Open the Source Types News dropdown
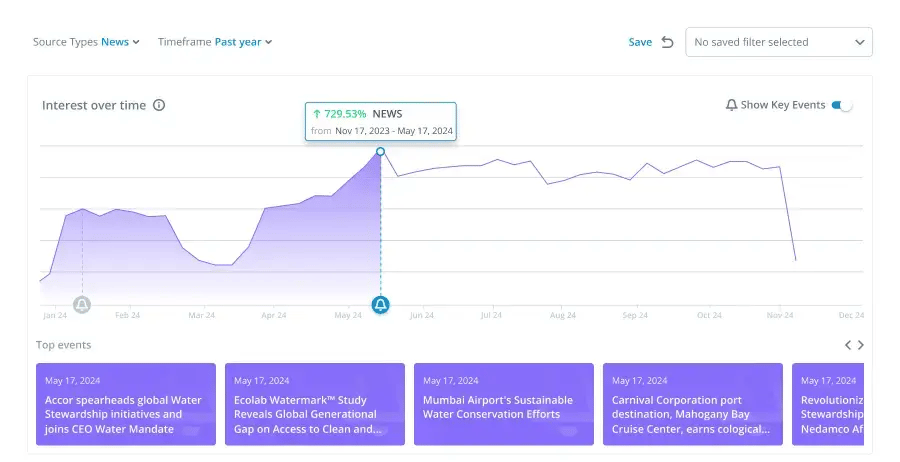 (86, 42)
